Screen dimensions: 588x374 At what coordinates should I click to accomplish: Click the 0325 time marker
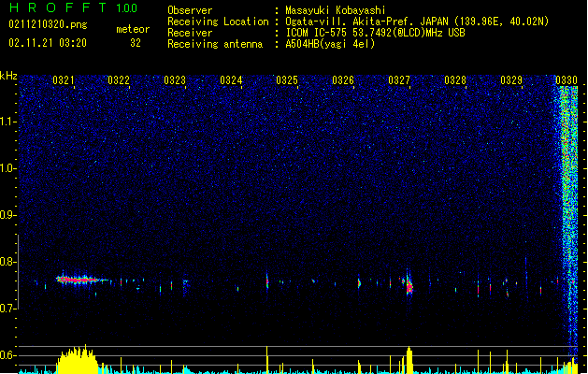[287, 80]
